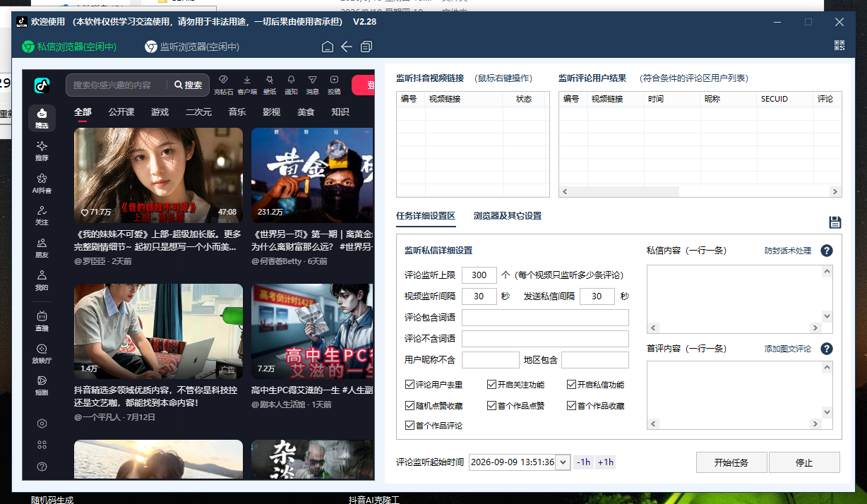This screenshot has height=504, width=867.
Task: Click the +1h time adjust button
Action: click(605, 462)
